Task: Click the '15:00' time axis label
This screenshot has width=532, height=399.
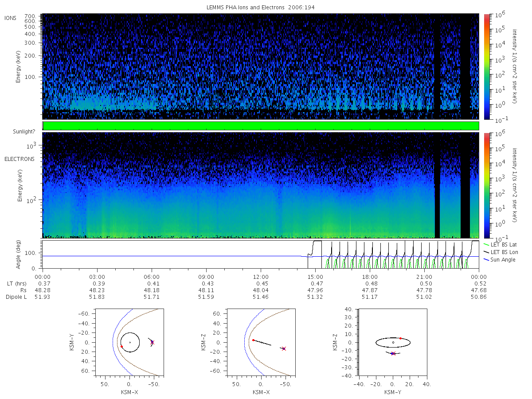Action: 315,277
